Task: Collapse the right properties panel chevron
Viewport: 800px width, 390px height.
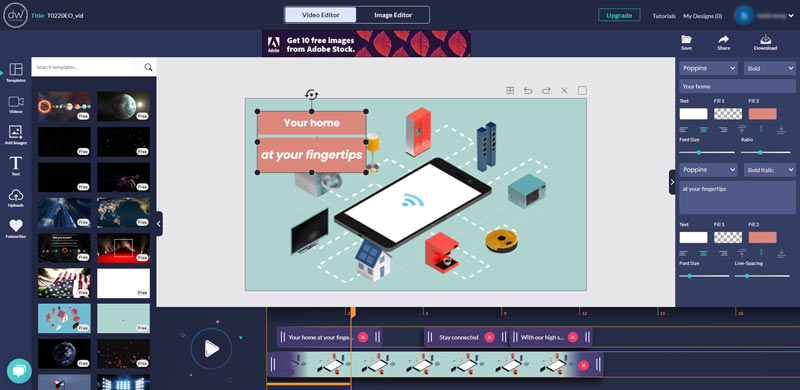Action: pos(672,182)
